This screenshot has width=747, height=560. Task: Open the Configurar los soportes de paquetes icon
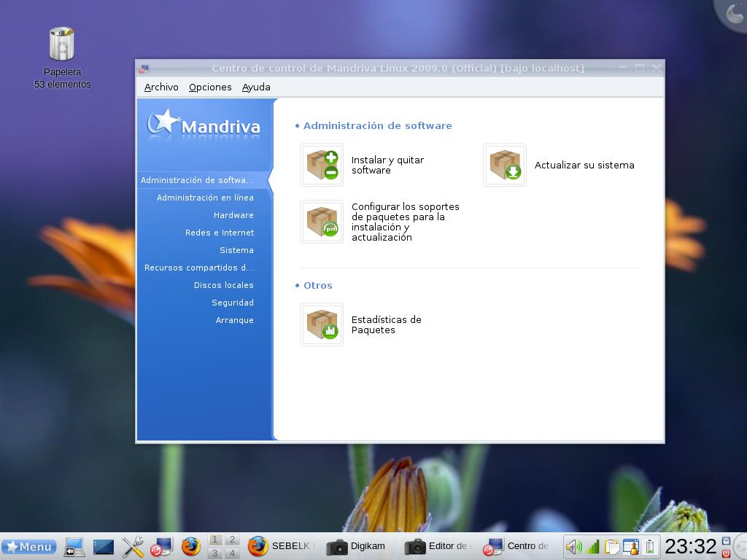(x=322, y=222)
